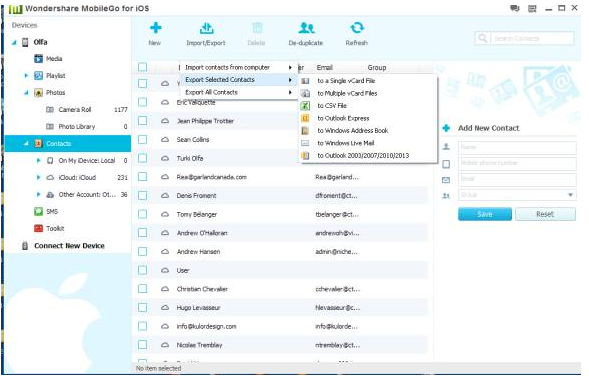The height and width of the screenshot is (376, 589).
Task: Open 'Import contacts from computer' submenu
Action: coord(239,67)
